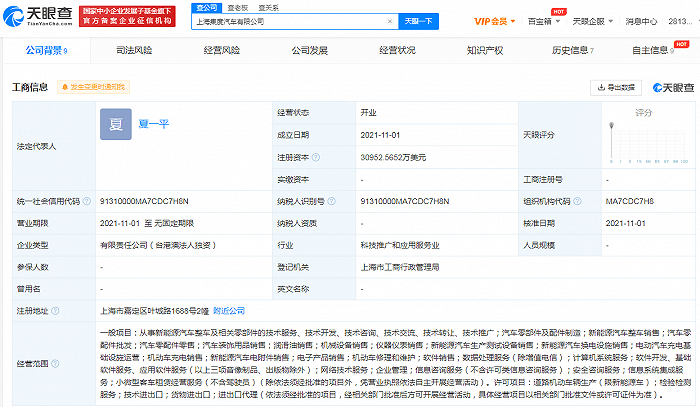This screenshot has height=407, width=700.
Task: Clear the search box with the X icon
Action: coord(390,21)
